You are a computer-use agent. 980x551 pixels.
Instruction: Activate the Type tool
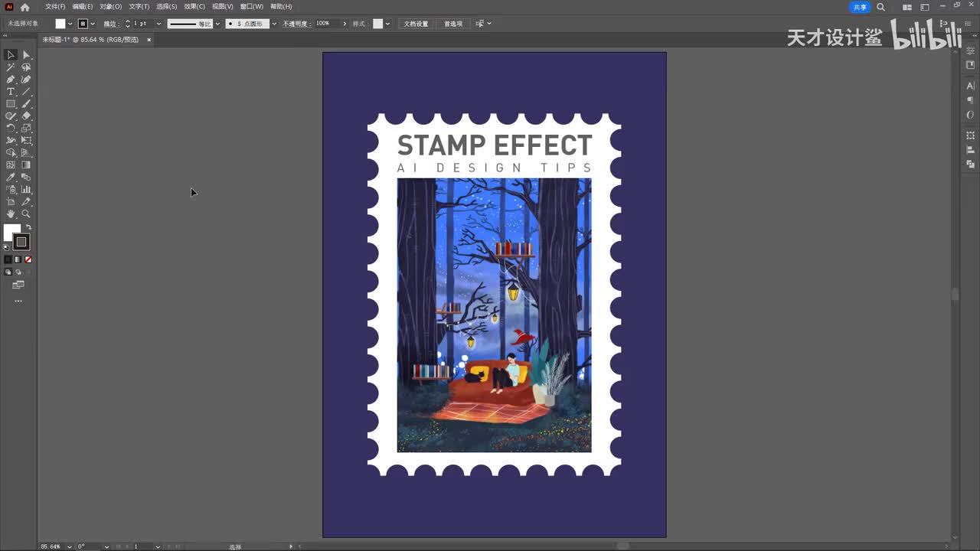pyautogui.click(x=11, y=92)
